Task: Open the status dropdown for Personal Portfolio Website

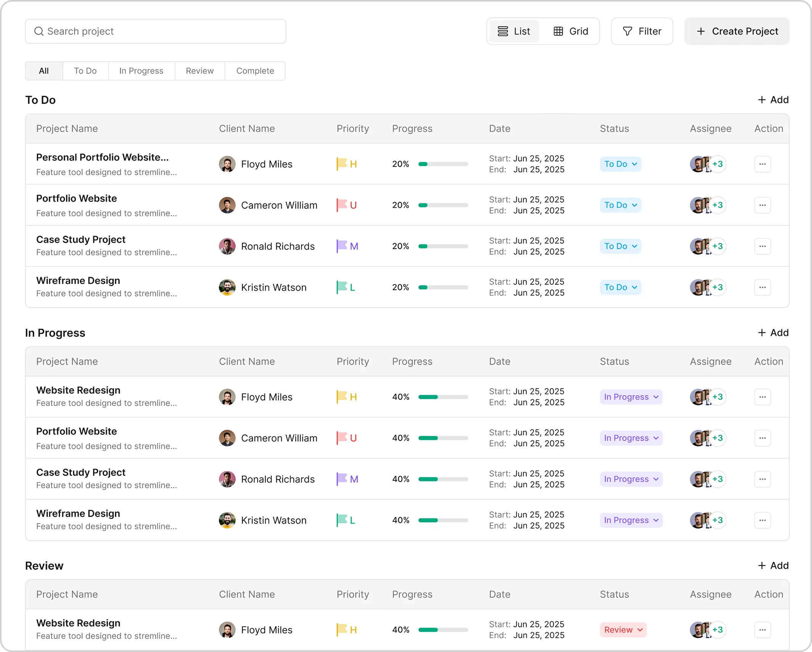Action: tap(620, 164)
